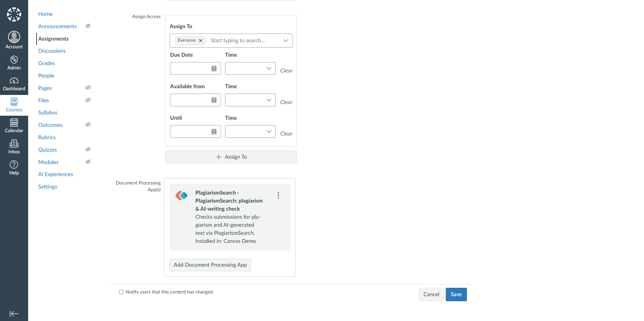Open Syllabus in course navigation
Screen dimensions: 644x321
pyautogui.click(x=48, y=112)
